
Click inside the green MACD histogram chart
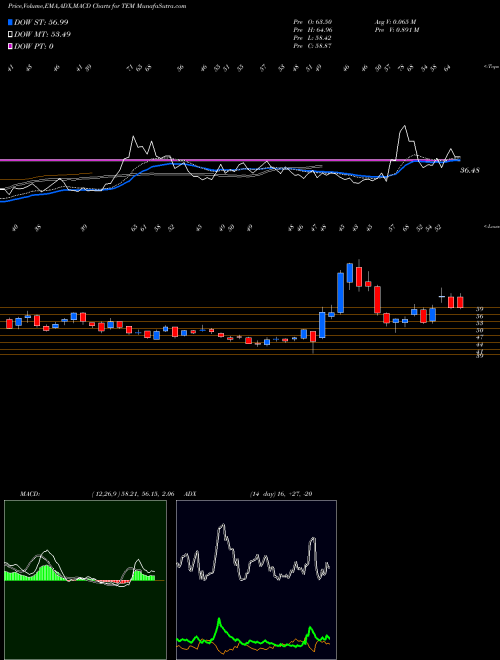[85, 580]
